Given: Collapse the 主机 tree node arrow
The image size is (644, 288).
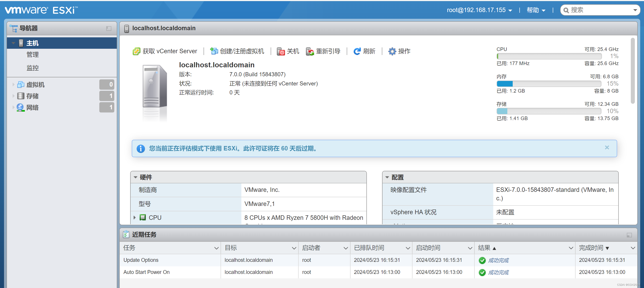Looking at the screenshot, I should (x=13, y=43).
